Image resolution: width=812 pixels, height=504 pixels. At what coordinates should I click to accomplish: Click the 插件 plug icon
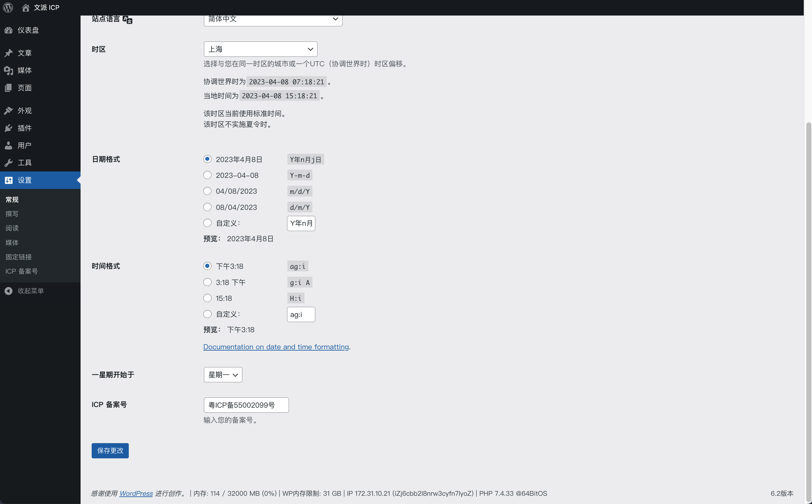[x=9, y=128]
